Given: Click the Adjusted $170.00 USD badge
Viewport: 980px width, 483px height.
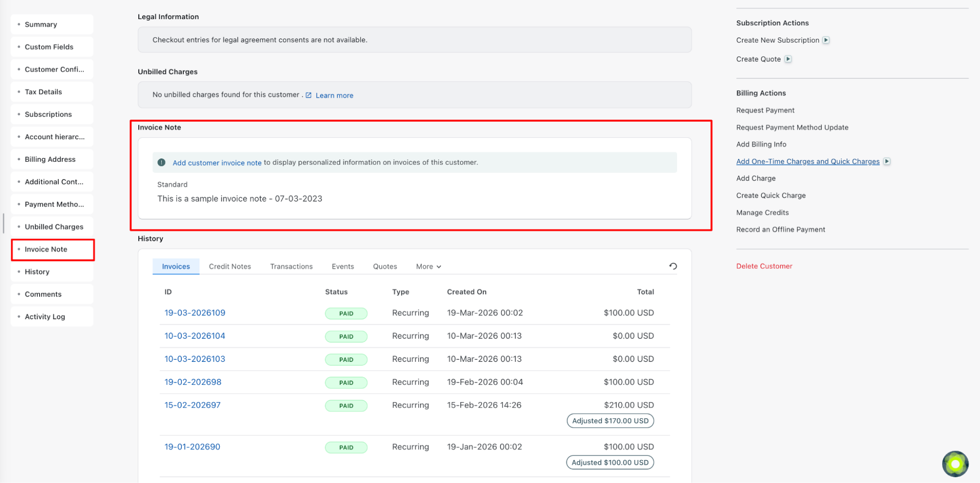Looking at the screenshot, I should click(610, 421).
